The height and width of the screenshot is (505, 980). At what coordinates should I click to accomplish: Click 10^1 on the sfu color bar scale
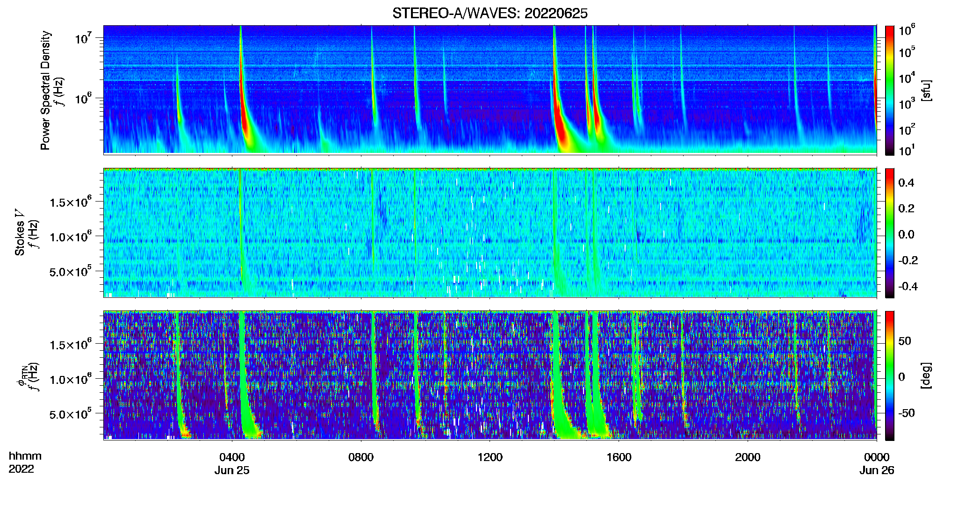(x=907, y=151)
